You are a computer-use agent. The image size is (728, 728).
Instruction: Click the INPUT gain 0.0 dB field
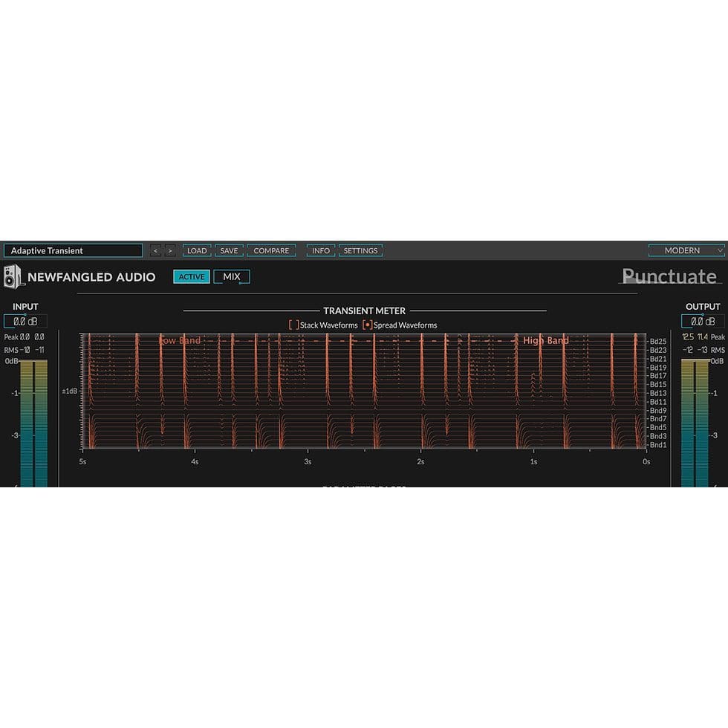(x=25, y=321)
